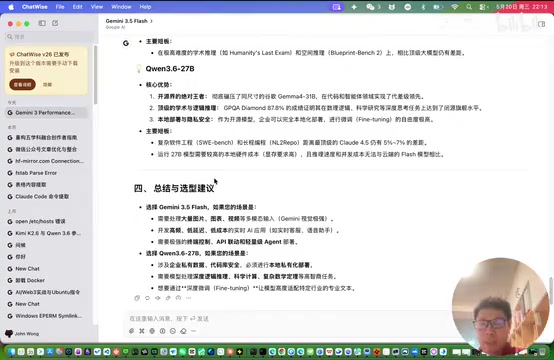Open the New Chat entry above Docker chat
The image size is (554, 360).
[x=46, y=268]
